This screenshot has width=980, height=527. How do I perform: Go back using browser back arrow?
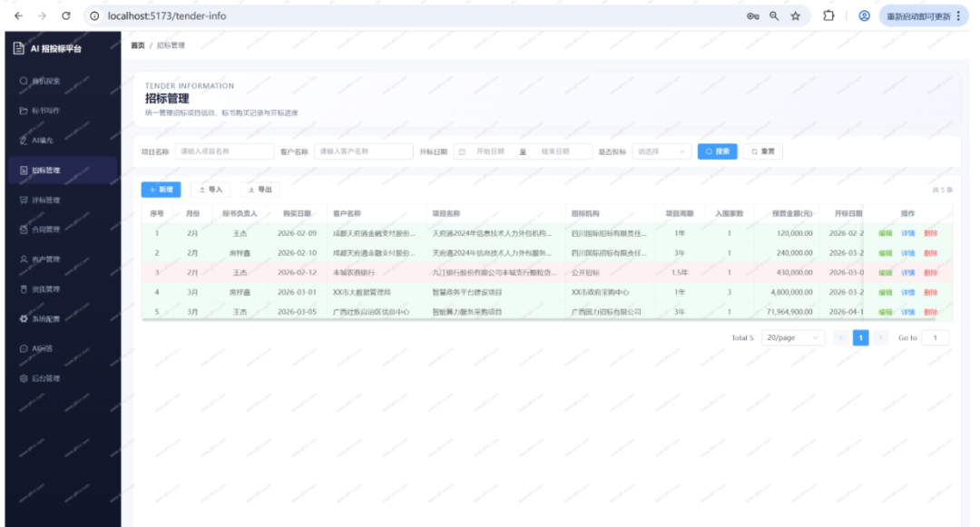pos(18,15)
